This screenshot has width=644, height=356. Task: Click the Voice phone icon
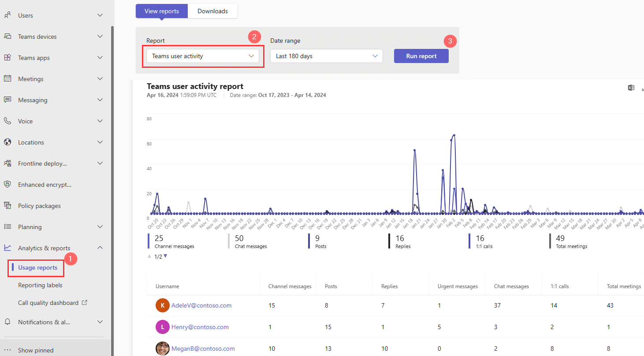[x=7, y=121]
